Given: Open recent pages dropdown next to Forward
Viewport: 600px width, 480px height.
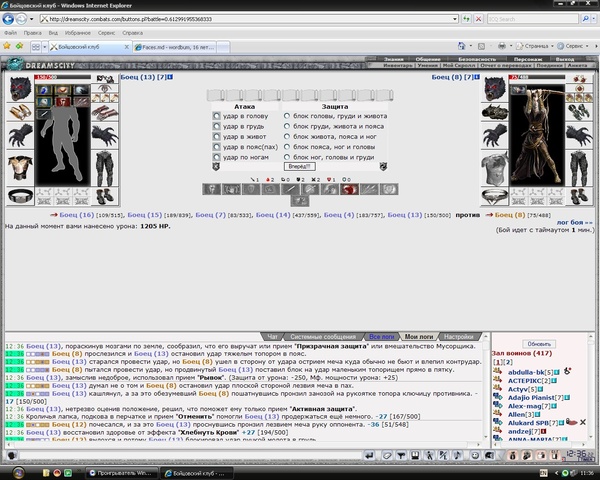Looking at the screenshot, I should pos(32,19).
